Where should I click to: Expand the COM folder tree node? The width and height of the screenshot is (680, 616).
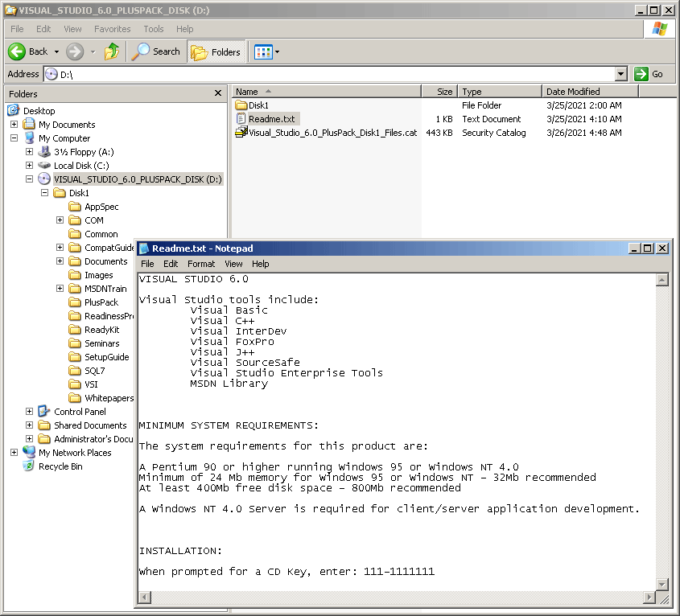60,220
